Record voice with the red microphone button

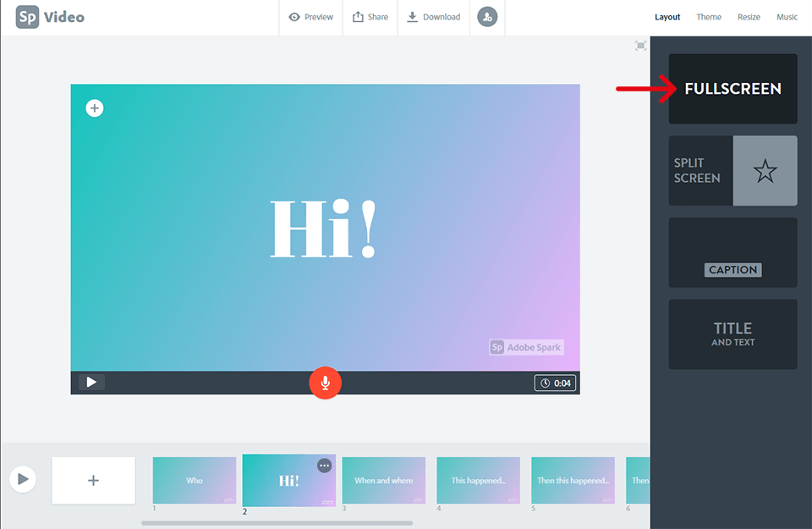(x=325, y=383)
